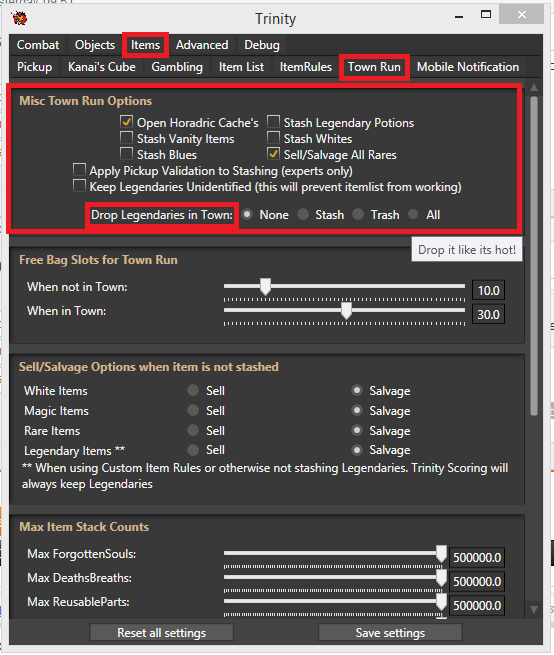The image size is (554, 655).
Task: Click the Free Bag Slots for Town Run heading
Action: point(98,260)
